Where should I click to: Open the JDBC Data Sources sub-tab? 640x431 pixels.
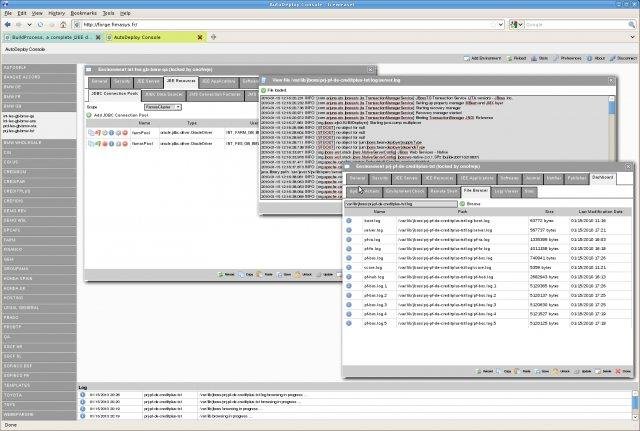point(164,94)
